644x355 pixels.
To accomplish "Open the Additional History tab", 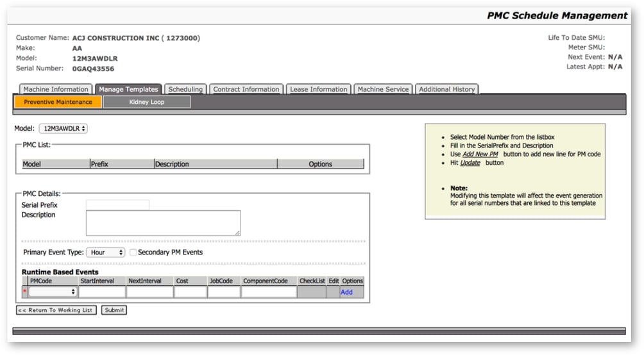I will click(446, 89).
